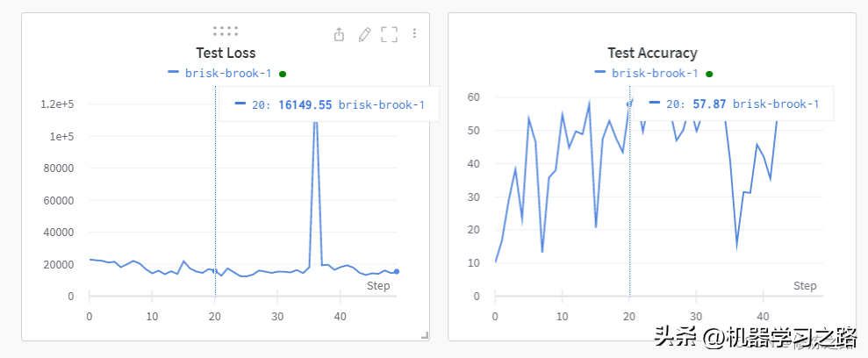Click green status dot in Test Accuracy legend
The height and width of the screenshot is (358, 868).
[709, 75]
